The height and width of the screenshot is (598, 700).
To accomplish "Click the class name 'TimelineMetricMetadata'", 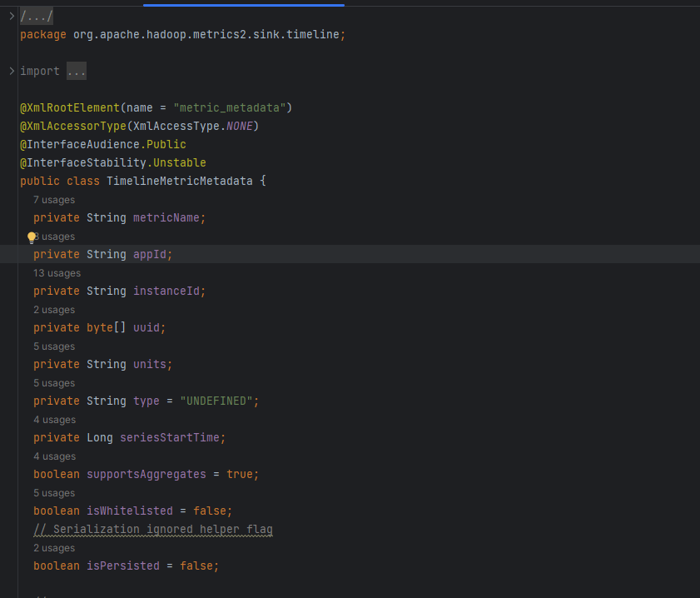I will pyautogui.click(x=180, y=181).
